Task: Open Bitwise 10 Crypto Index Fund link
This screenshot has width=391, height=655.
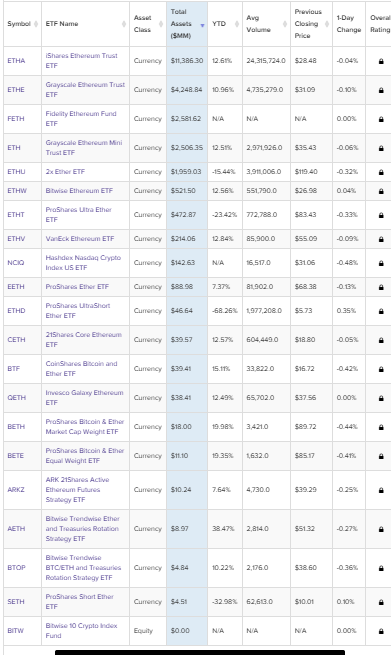Action: tap(81, 630)
